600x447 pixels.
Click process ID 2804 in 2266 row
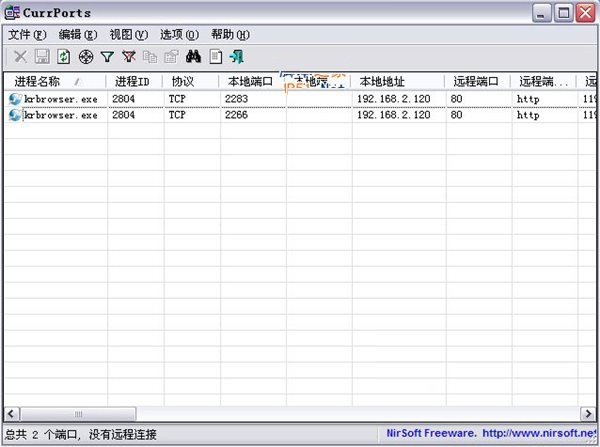click(x=124, y=115)
